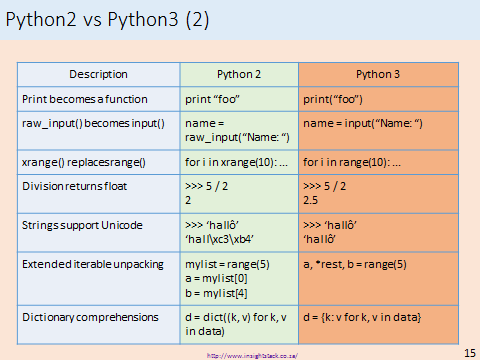Click the 'mylist = range(5)' Python 2 cell
Image resolution: width=480 pixels, height=360 pixels.
239,279
